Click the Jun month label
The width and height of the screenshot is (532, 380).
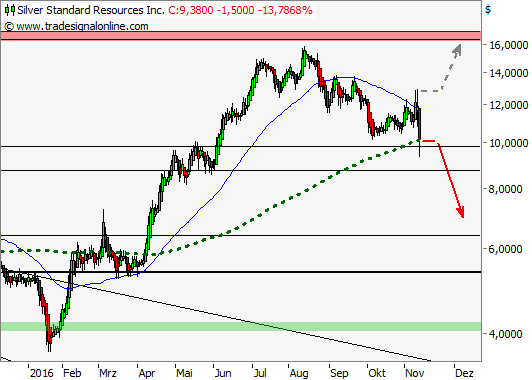coord(223,373)
